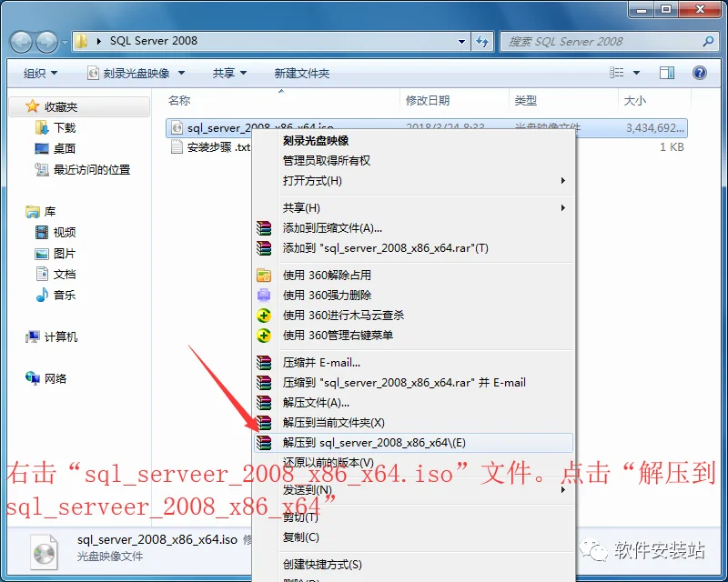Viewport: 728px width, 582px height.
Task: Select the Computer icon in sidebar
Action: 33,336
